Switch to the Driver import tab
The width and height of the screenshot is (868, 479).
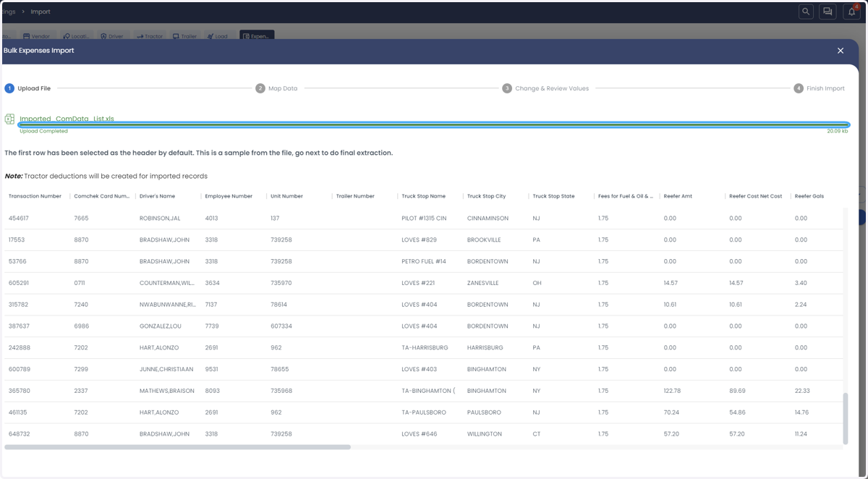click(x=111, y=36)
